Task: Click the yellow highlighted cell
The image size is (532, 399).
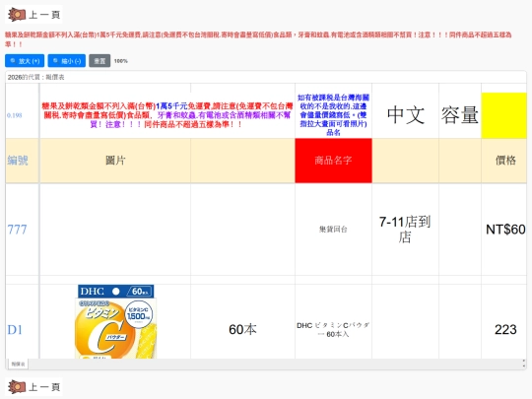Action: 503,115
